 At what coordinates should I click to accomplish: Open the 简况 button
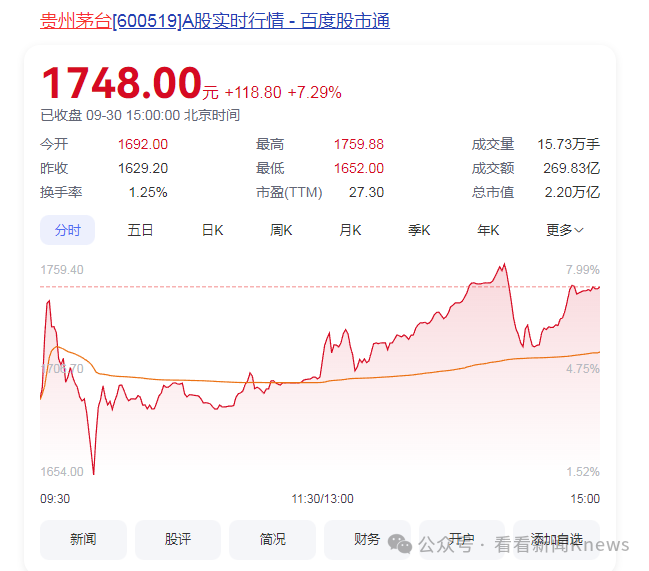pyautogui.click(x=272, y=540)
